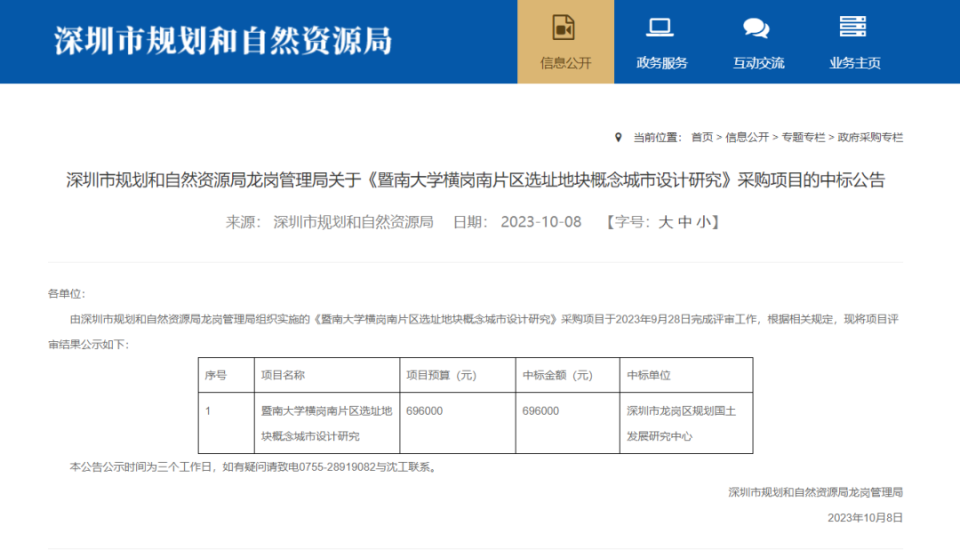Go to 业务主页 navigation tab
Image resolution: width=960 pixels, height=558 pixels.
click(x=855, y=63)
